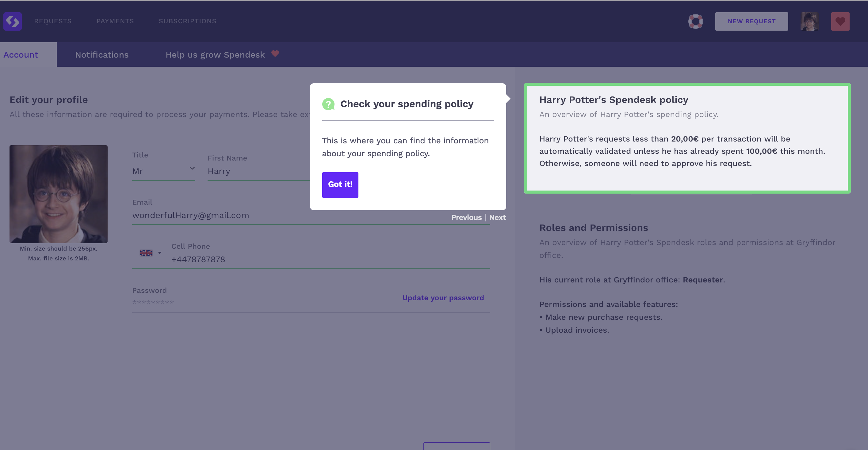
Task: Click the Spendesk logo icon
Action: coord(13,21)
